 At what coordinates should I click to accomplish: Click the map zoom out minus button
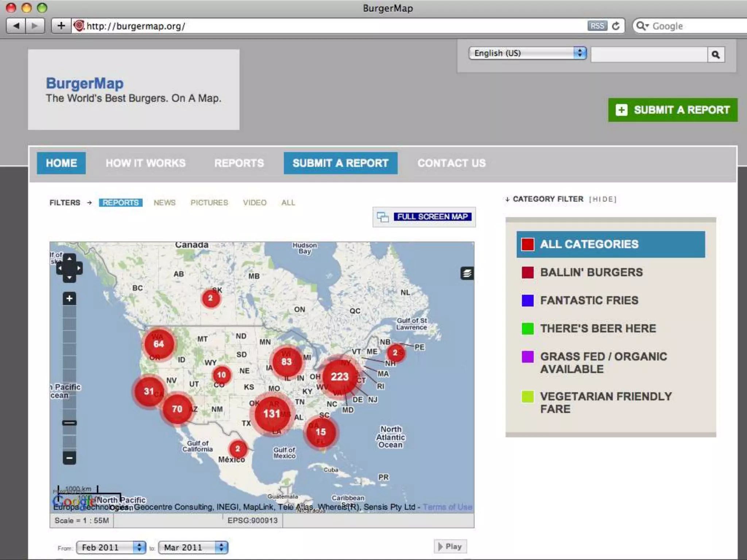point(69,458)
